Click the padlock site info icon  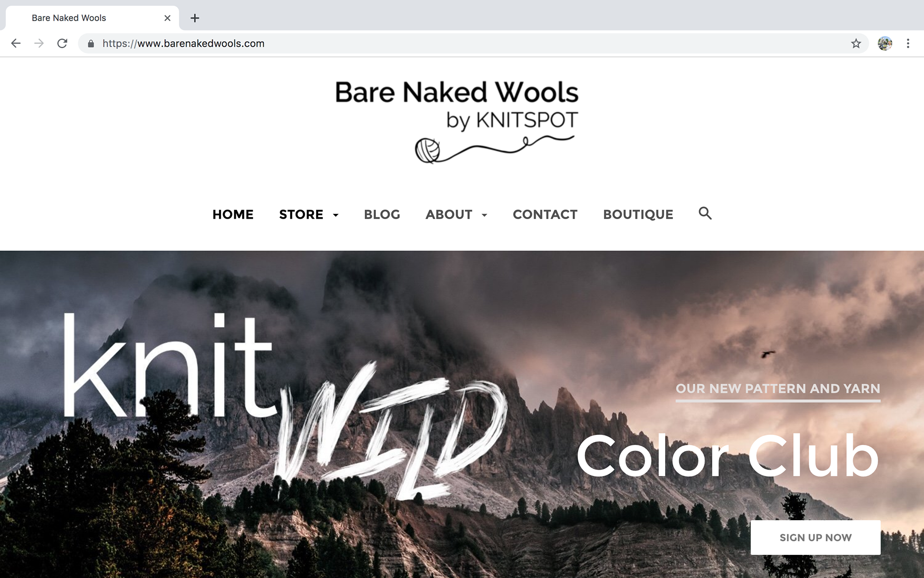(91, 44)
